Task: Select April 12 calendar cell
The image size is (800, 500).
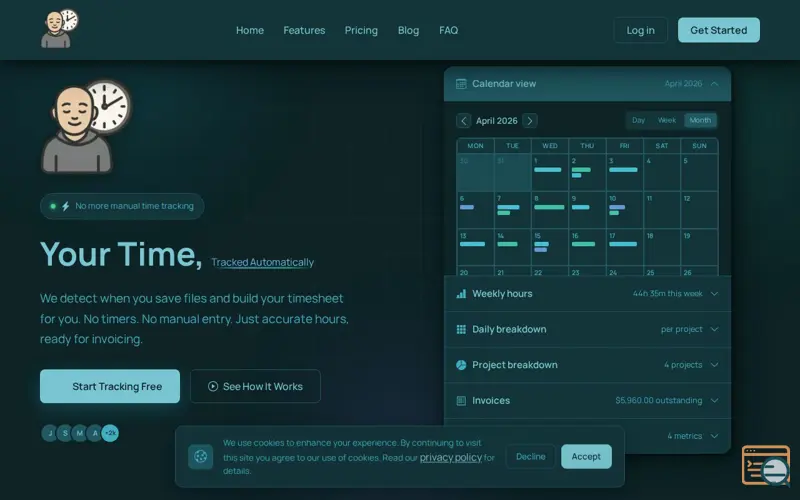Action: coord(699,210)
